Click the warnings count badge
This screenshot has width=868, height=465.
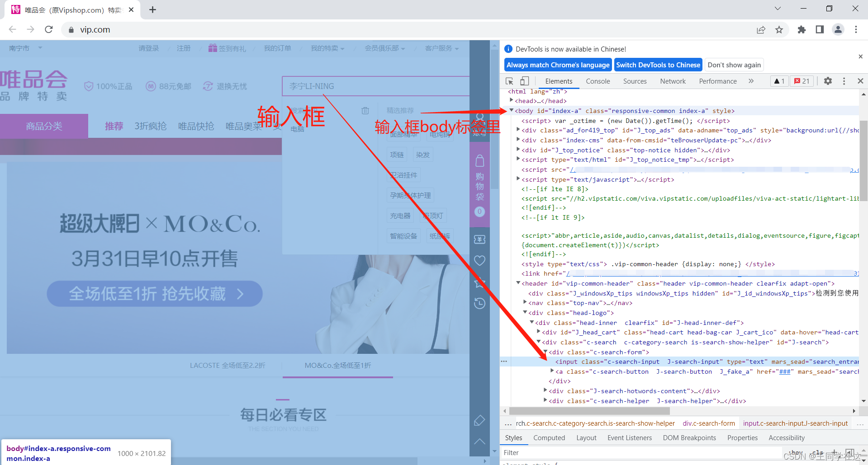pos(779,81)
